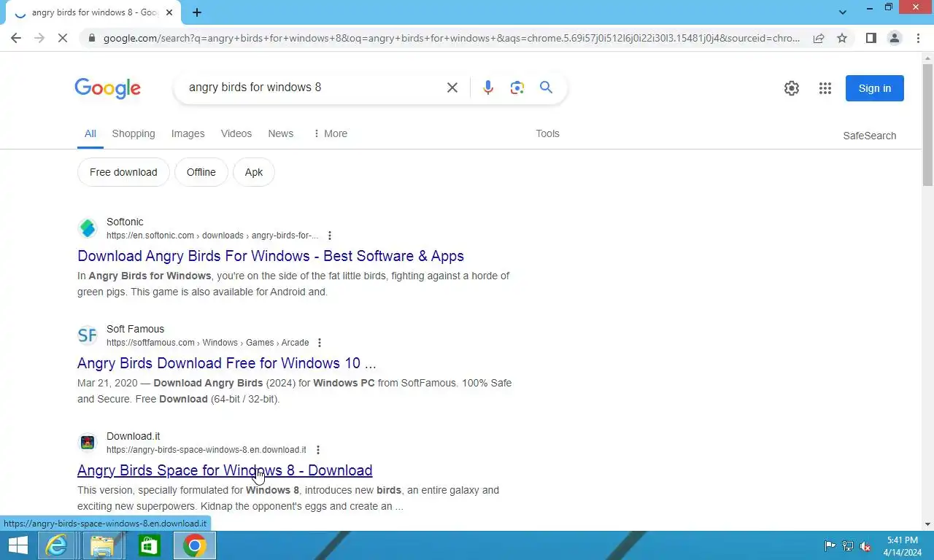This screenshot has height=560, width=934.
Task: Search by image with Google Lens
Action: coord(517,87)
